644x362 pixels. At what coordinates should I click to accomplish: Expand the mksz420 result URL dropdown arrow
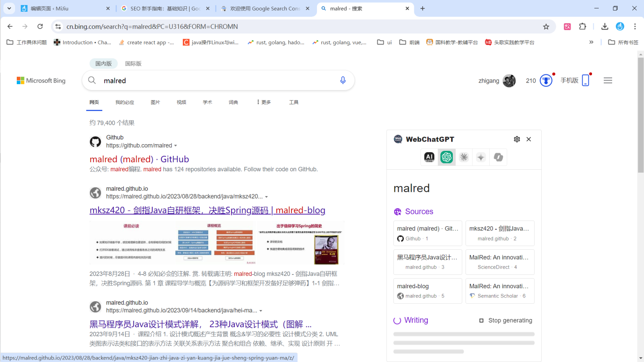click(x=266, y=197)
